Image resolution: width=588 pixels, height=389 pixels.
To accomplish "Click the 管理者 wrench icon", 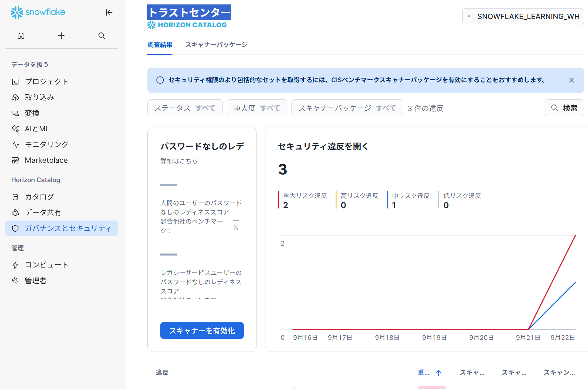I will (x=15, y=280).
